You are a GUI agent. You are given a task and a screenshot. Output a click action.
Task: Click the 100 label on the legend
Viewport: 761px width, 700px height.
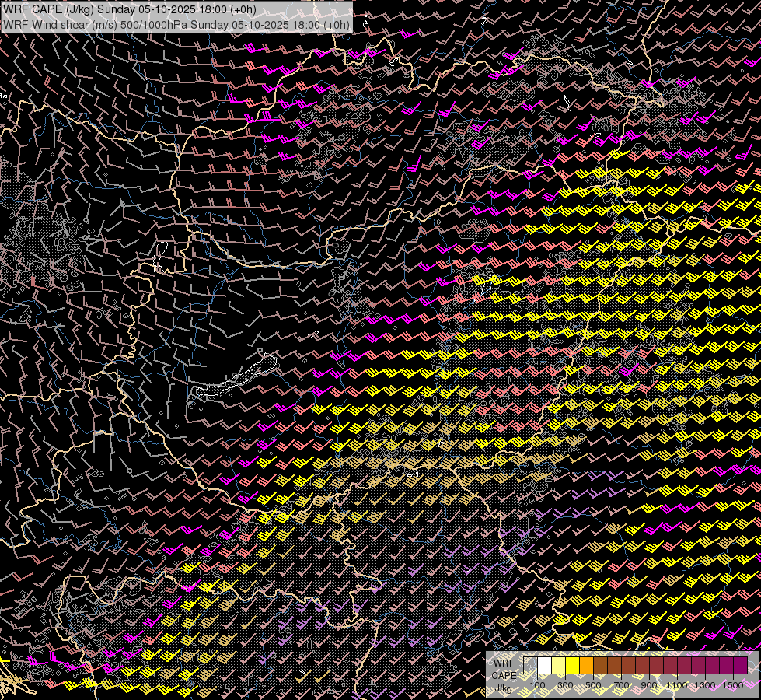(537, 685)
